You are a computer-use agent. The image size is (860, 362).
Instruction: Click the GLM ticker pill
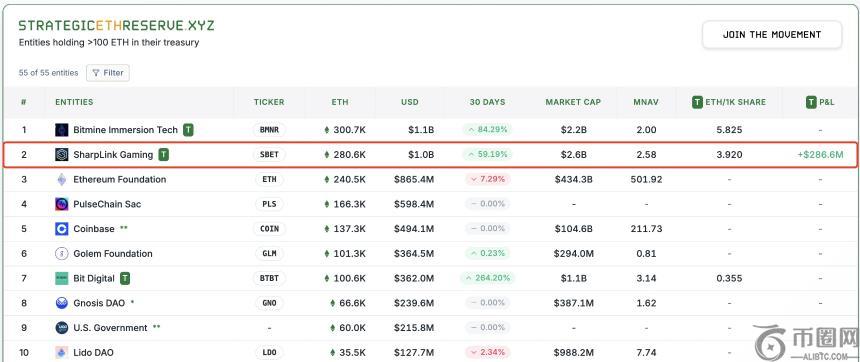tap(269, 253)
